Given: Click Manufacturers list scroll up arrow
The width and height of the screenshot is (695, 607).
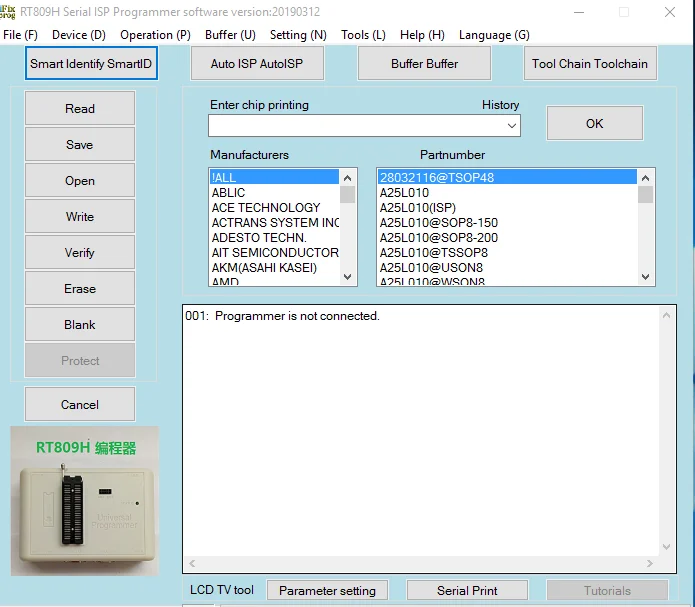Looking at the screenshot, I should point(348,178).
